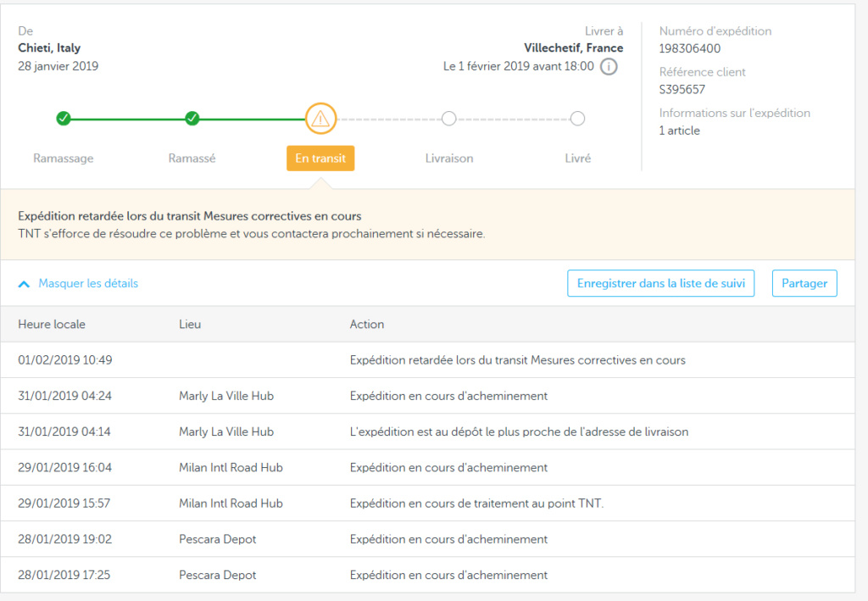
Task: Click L'expédition est au dépôt action text
Action: pyautogui.click(x=520, y=431)
